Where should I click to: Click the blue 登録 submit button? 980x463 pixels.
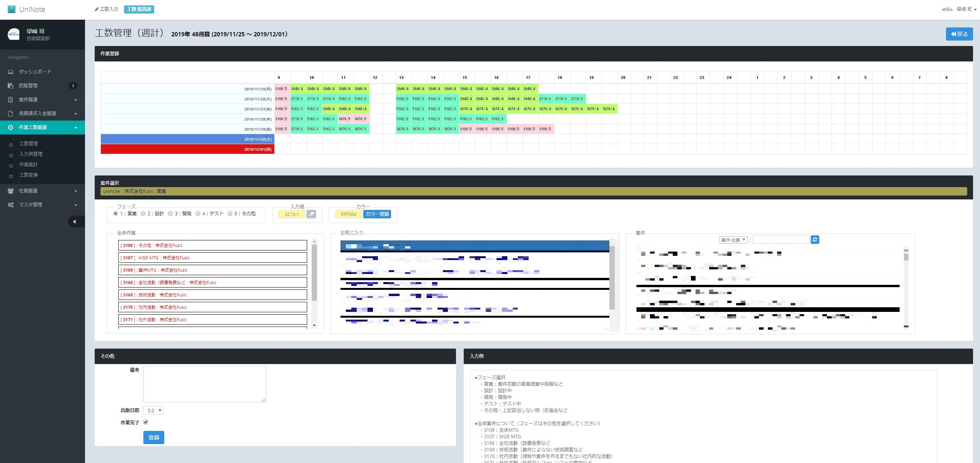pyautogui.click(x=154, y=437)
